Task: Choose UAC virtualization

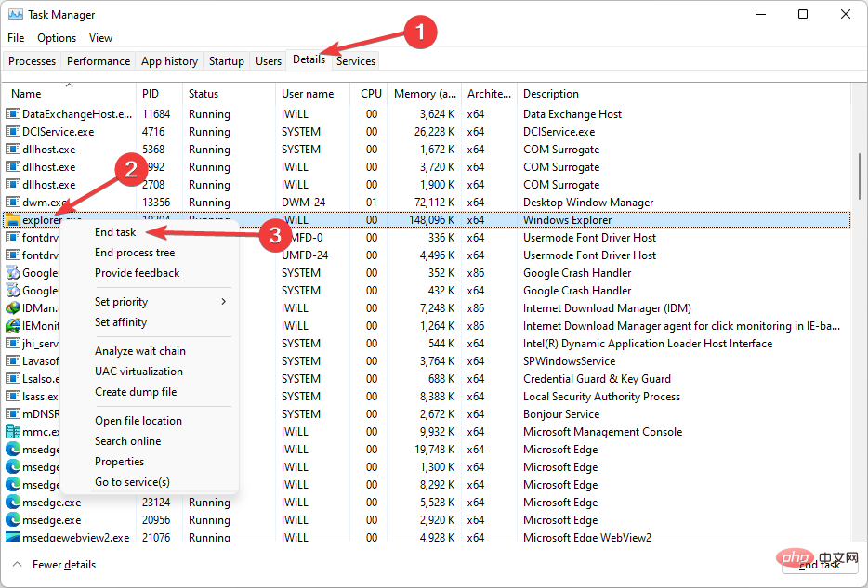Action: [138, 372]
